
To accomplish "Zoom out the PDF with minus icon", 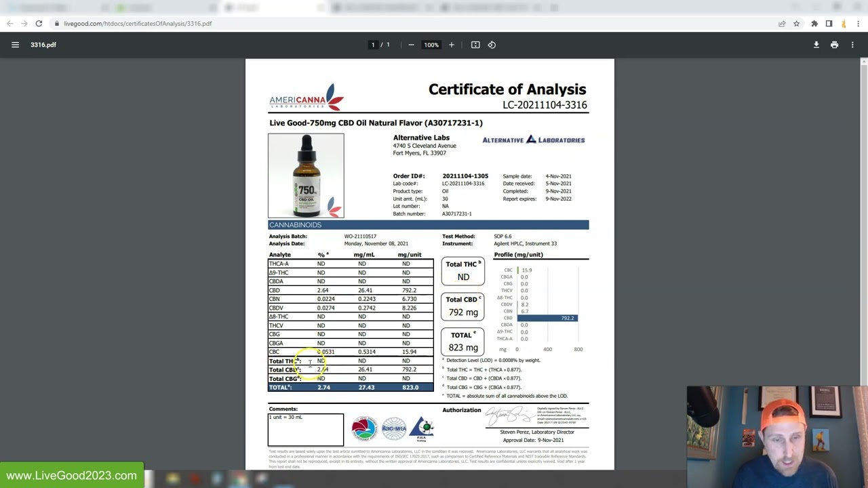I will coord(411,45).
